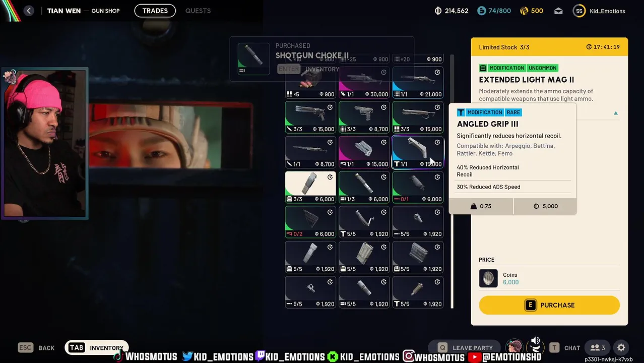Select the purple magazine 1/1 for 15,000
The height and width of the screenshot is (363, 644).
click(x=364, y=152)
